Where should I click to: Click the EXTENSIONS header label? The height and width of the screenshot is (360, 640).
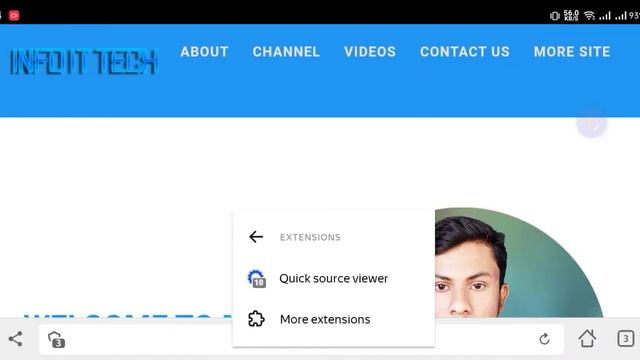310,237
